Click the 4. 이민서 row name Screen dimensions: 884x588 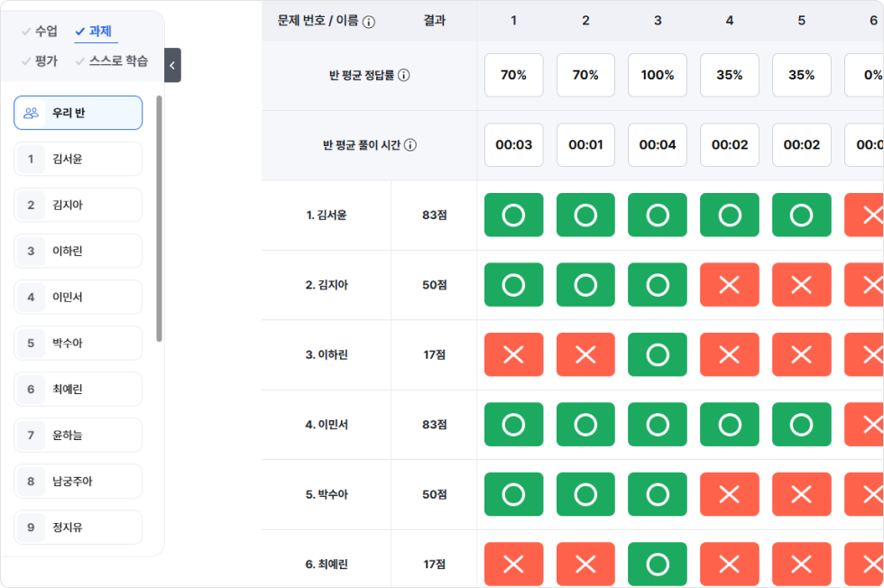[x=327, y=425]
